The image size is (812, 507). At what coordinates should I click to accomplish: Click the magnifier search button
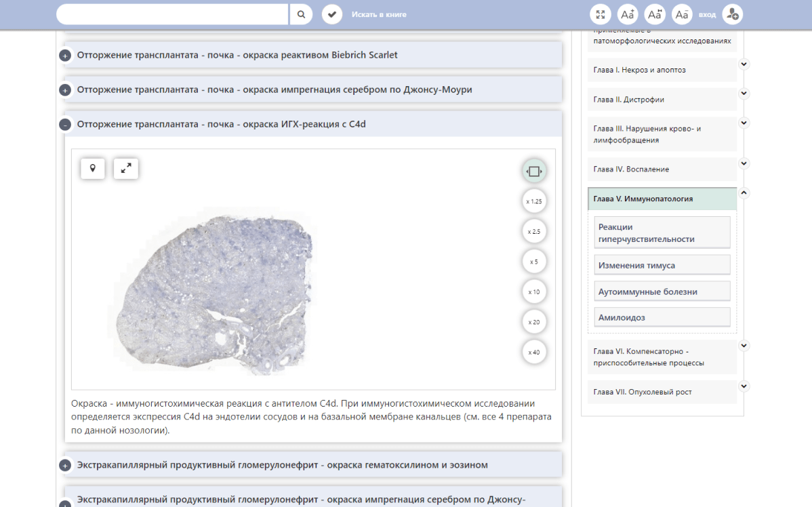point(301,14)
